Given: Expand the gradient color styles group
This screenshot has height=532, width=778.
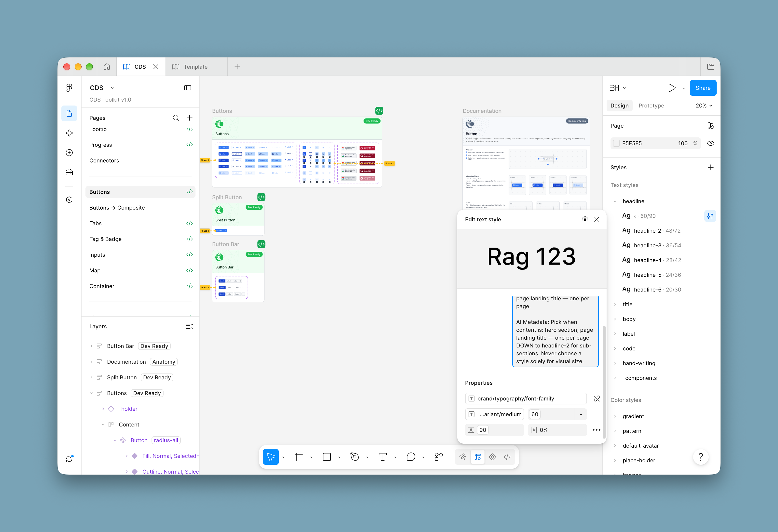Looking at the screenshot, I should (615, 416).
